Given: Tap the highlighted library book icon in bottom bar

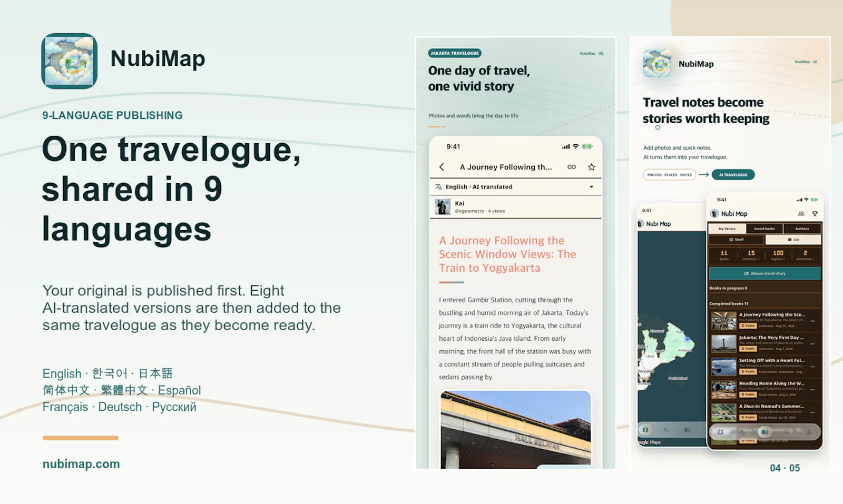Looking at the screenshot, I should pyautogui.click(x=764, y=432).
